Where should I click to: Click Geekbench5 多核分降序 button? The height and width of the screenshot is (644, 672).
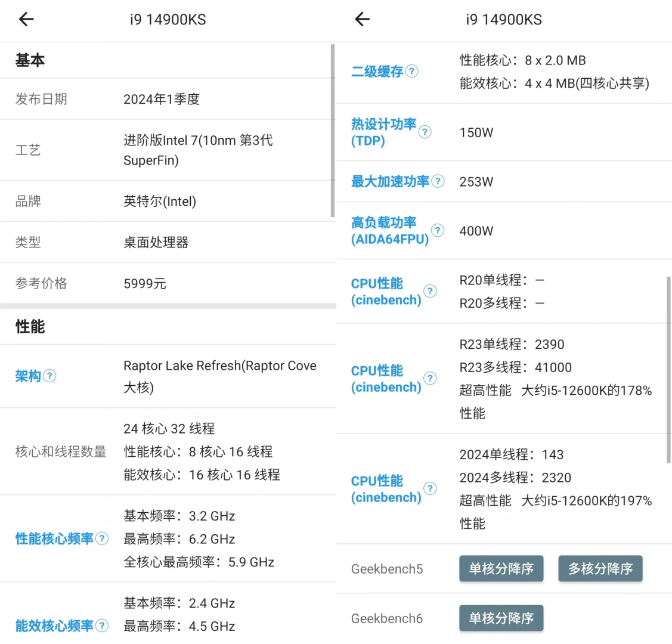(600, 568)
